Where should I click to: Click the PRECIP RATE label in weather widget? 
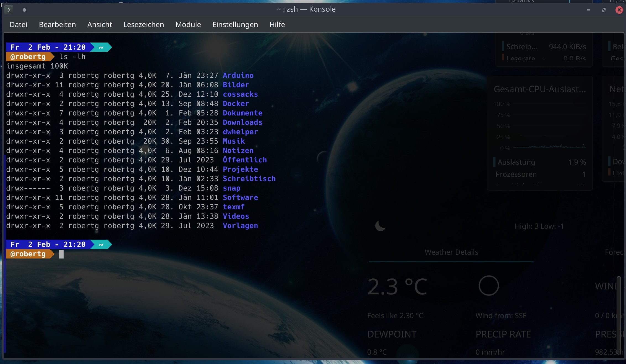click(503, 334)
